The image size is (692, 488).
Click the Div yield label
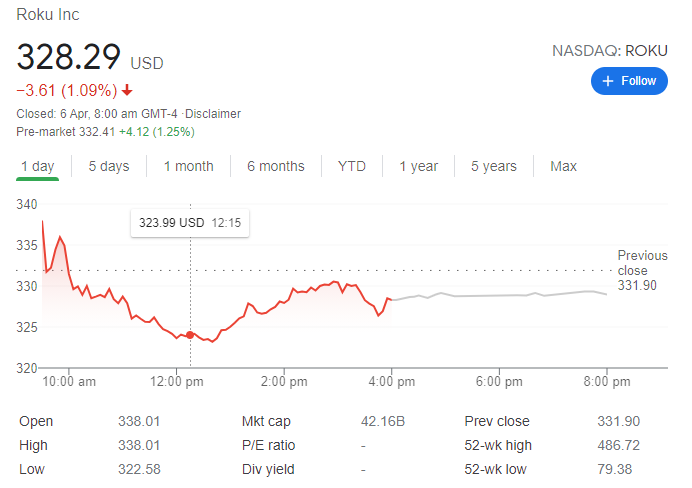click(x=268, y=469)
